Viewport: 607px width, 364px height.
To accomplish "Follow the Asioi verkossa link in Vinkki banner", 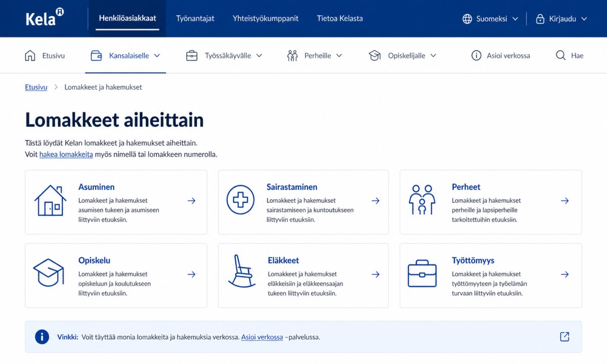I will click(262, 337).
